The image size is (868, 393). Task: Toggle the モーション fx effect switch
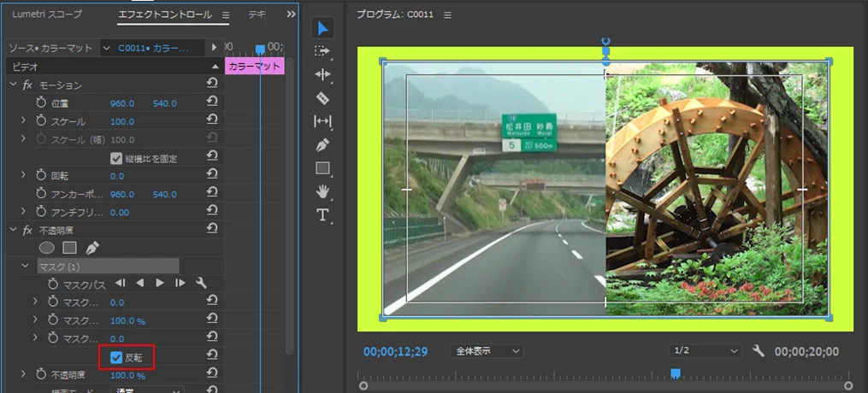point(27,85)
